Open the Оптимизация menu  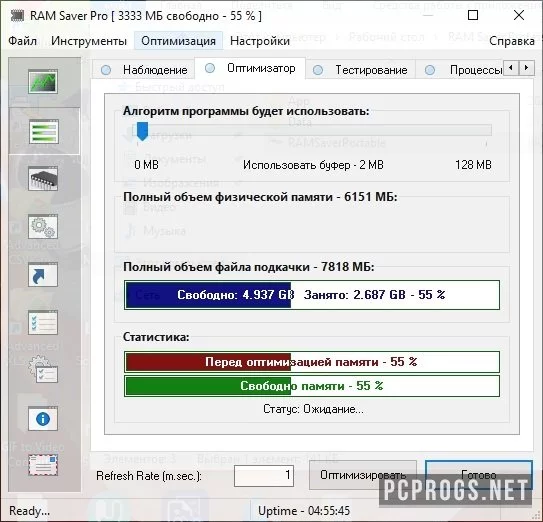[178, 41]
